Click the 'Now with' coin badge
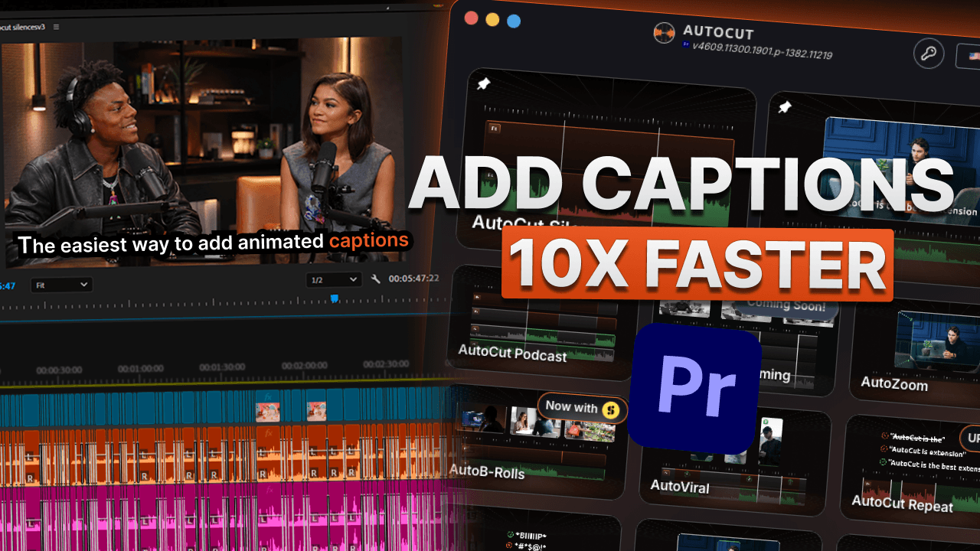980x551 pixels. pyautogui.click(x=582, y=408)
